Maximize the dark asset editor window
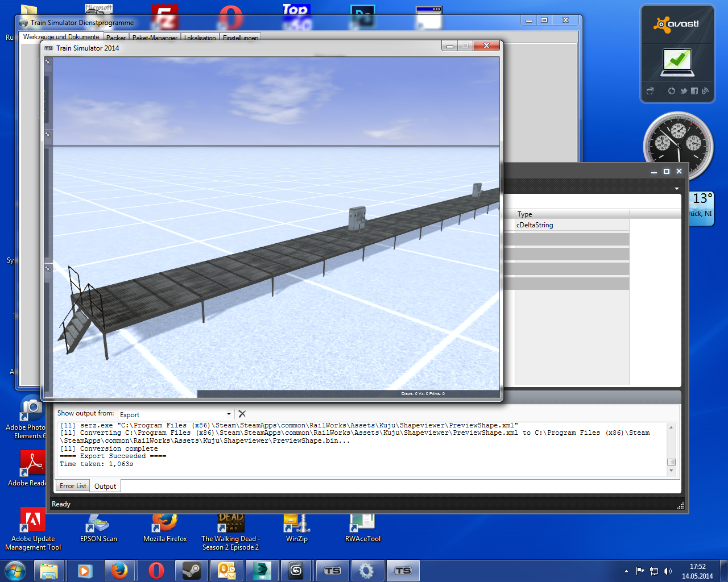The width and height of the screenshot is (728, 582). coord(667,171)
